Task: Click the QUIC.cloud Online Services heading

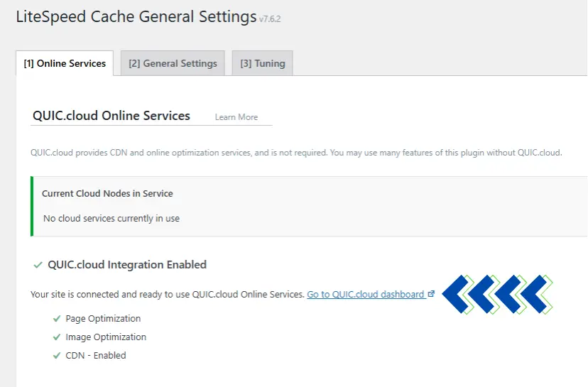Action: [x=111, y=116]
